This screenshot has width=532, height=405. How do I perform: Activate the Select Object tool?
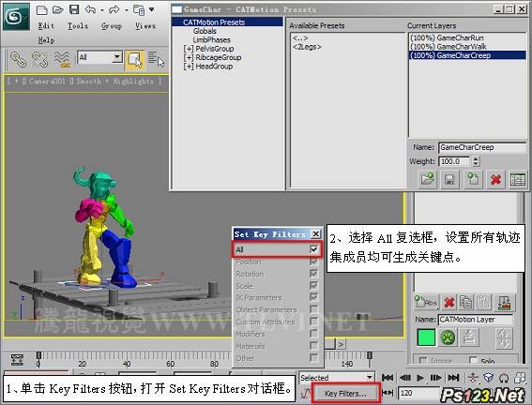pyautogui.click(x=135, y=60)
